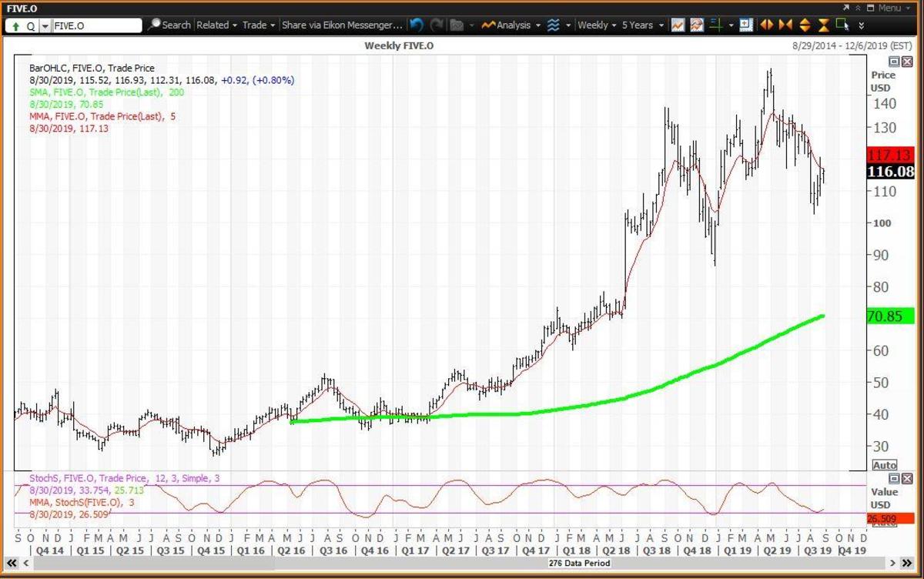The height and width of the screenshot is (579, 924).
Task: Toggle the Auto scale button on price axis
Action: pyautogui.click(x=884, y=465)
